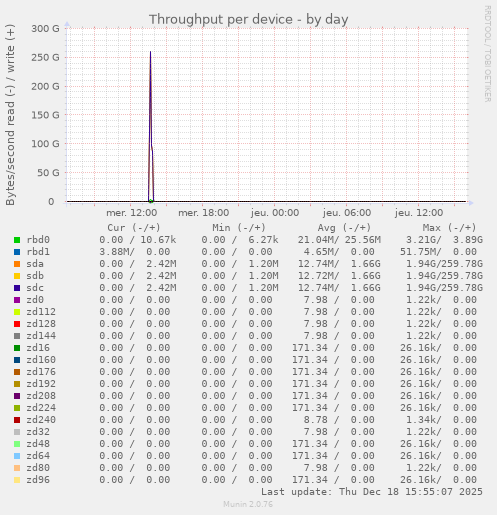Click the zd160 navy legend swatch
Screen dimensions: 497x515
[17, 360]
